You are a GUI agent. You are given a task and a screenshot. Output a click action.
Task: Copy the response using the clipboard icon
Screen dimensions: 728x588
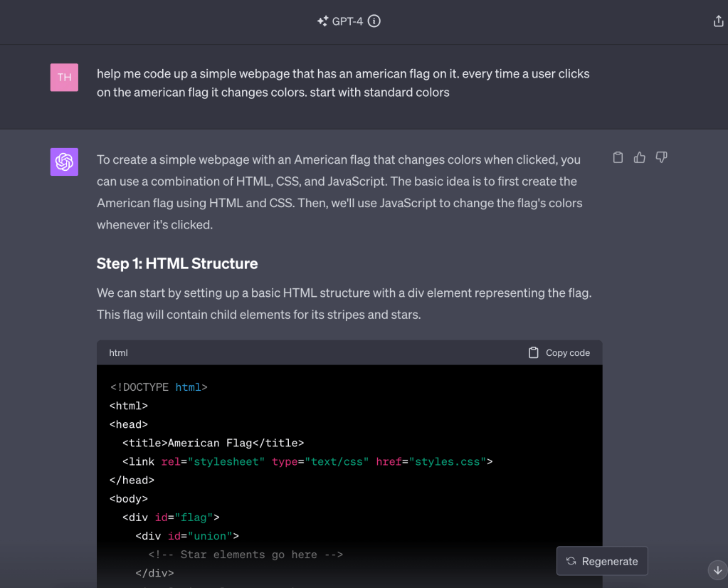[618, 157]
